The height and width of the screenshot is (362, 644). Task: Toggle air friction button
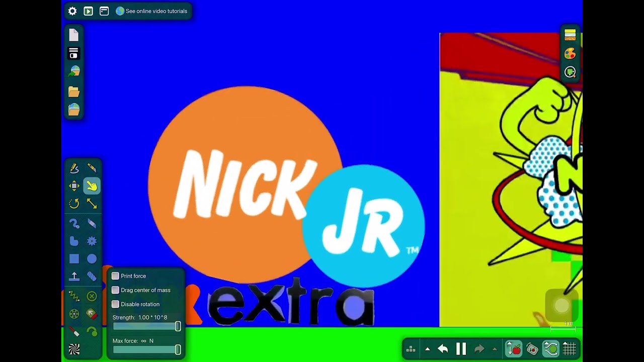(551, 349)
